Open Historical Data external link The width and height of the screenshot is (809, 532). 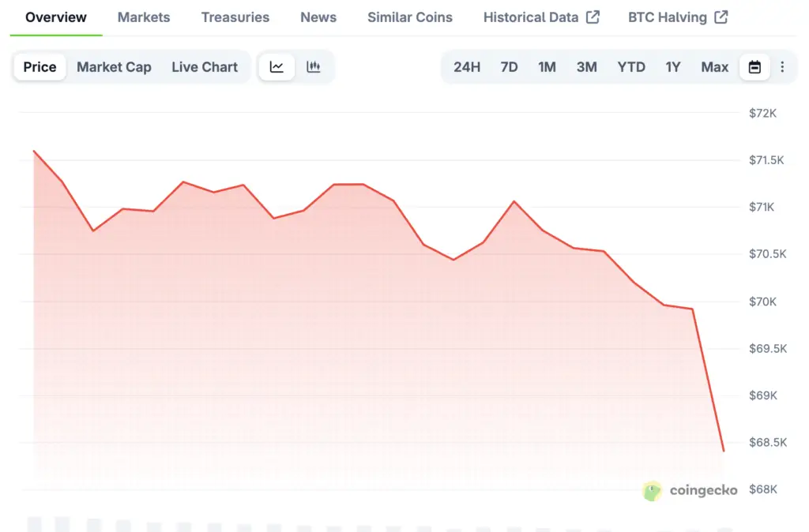point(541,17)
